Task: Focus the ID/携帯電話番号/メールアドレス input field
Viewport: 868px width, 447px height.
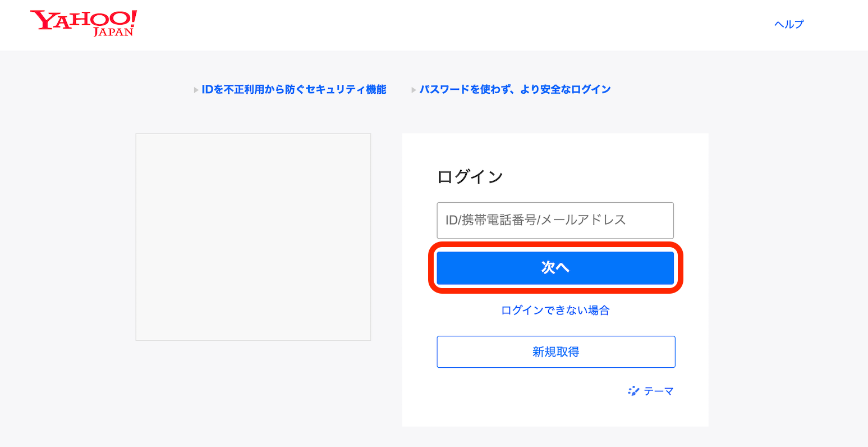Action: pyautogui.click(x=555, y=220)
